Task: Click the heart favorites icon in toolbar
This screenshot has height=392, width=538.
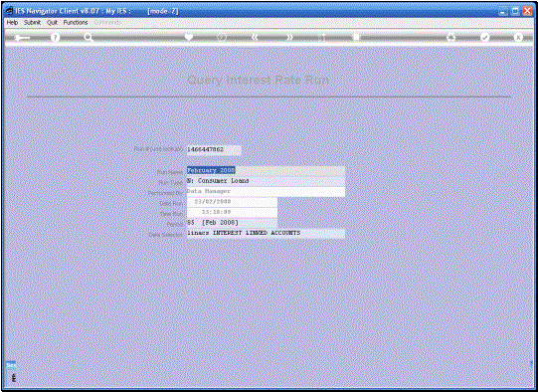Action: tap(188, 37)
